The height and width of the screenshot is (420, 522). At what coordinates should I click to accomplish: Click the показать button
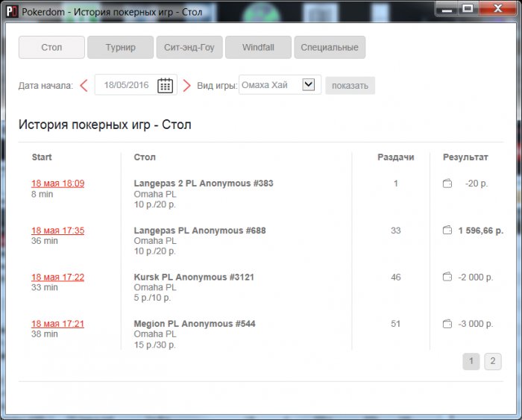coord(350,86)
